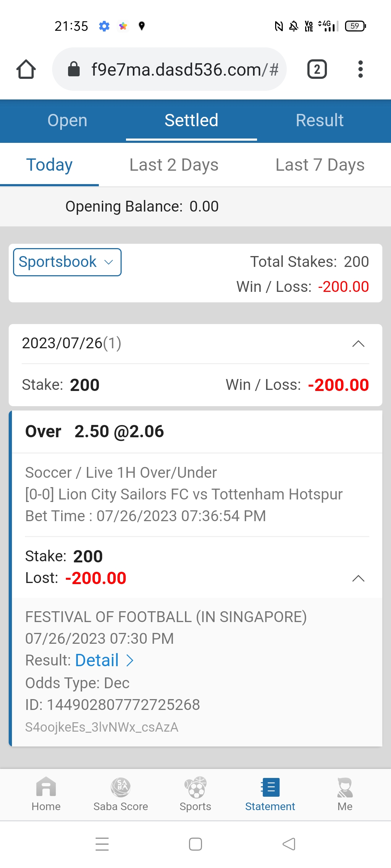Collapse bet details chevron beside Lost amount
This screenshot has height=868, width=391.
point(358,578)
